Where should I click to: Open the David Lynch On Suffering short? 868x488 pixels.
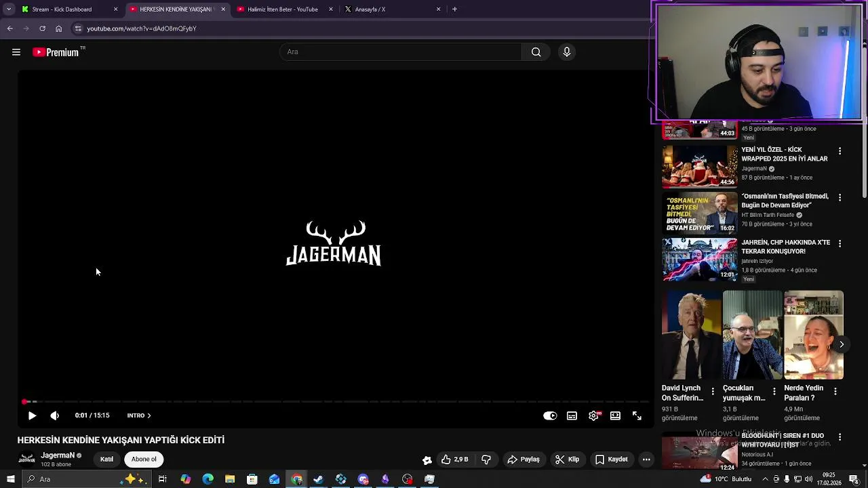(692, 335)
